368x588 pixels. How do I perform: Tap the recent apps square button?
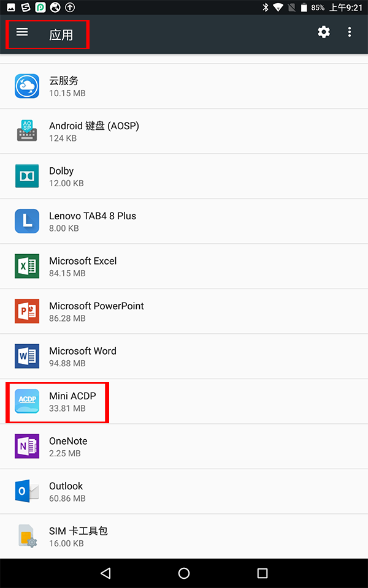pos(262,573)
